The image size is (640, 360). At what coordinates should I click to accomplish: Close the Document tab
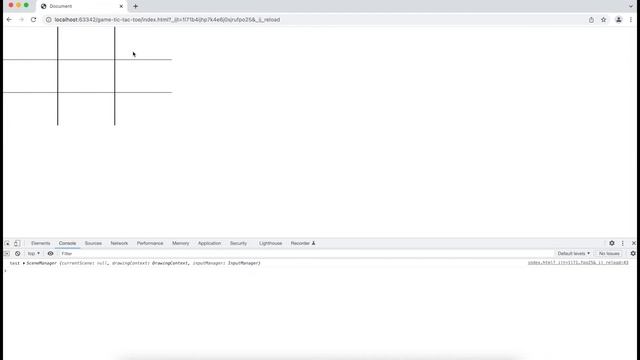(121, 6)
